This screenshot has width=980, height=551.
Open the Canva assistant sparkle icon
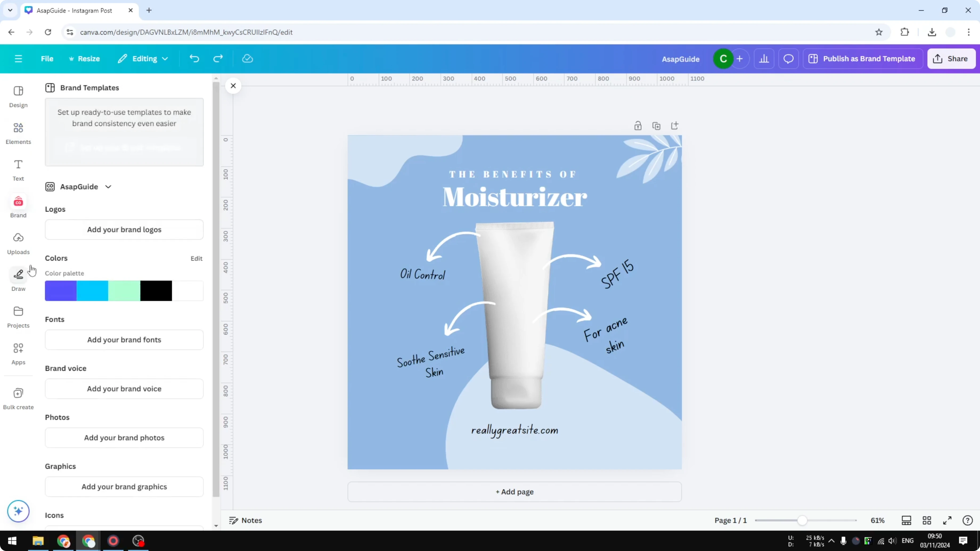[x=18, y=511]
